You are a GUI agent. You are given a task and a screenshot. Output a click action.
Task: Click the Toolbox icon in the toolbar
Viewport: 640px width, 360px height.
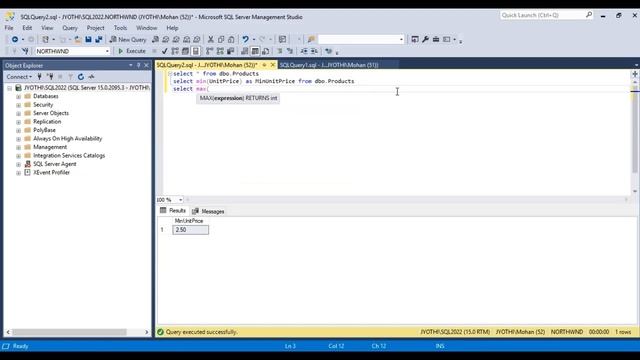(436, 40)
